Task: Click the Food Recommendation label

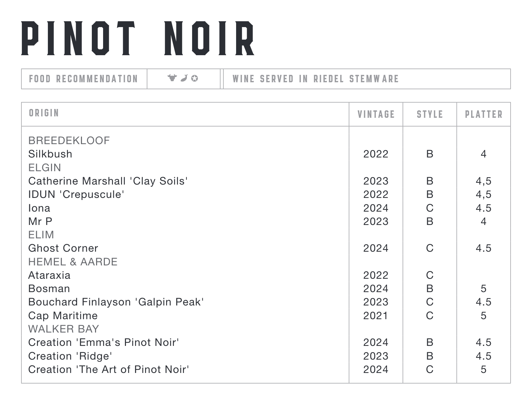Action: click(x=83, y=79)
